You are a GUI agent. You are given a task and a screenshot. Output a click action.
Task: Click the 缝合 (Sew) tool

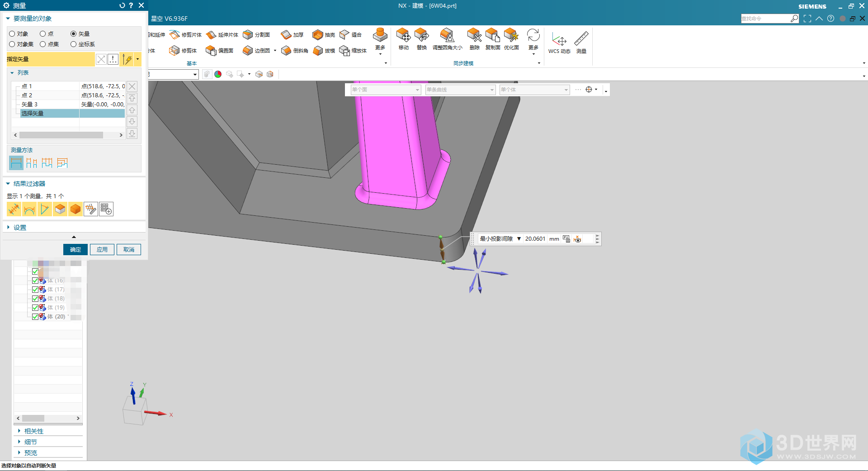pos(351,35)
